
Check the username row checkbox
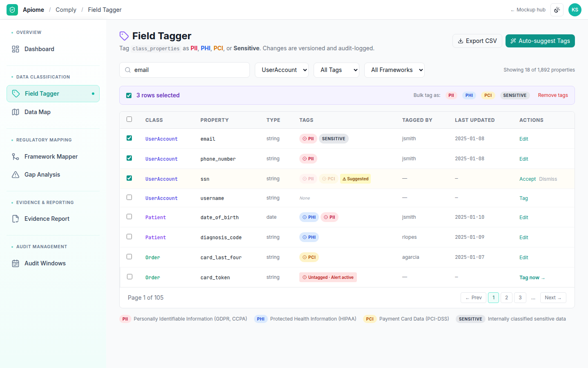[129, 197]
